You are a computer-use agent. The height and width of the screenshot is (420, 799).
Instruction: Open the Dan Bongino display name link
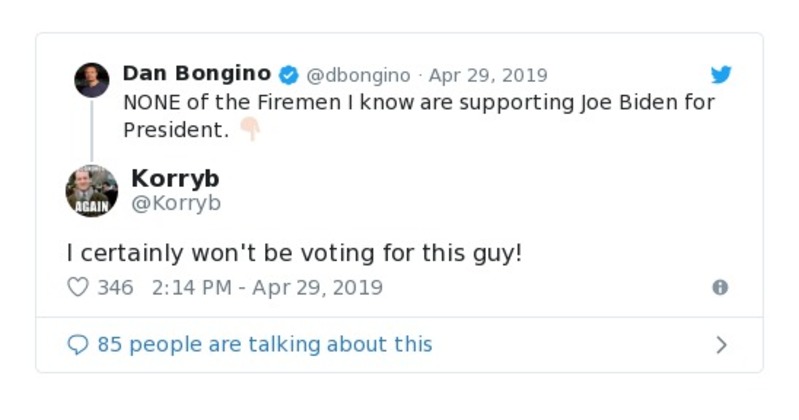point(196,74)
